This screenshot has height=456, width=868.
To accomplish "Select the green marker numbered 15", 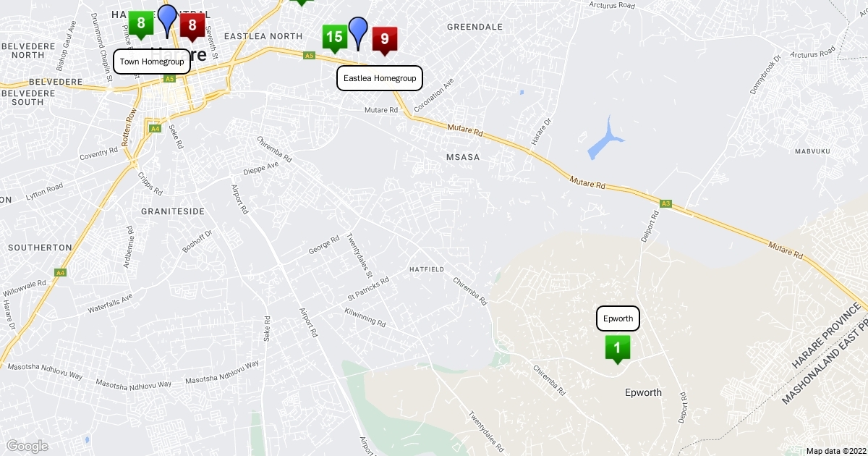I will click(x=334, y=38).
